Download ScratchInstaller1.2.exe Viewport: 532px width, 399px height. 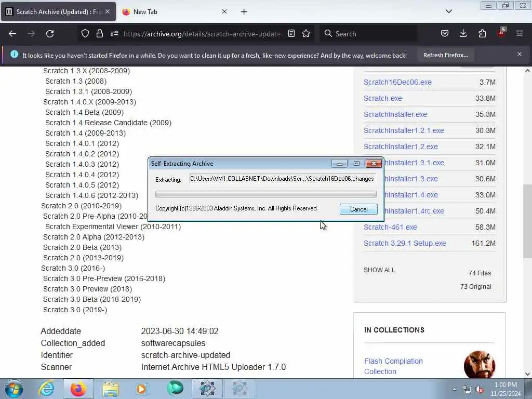click(x=401, y=147)
